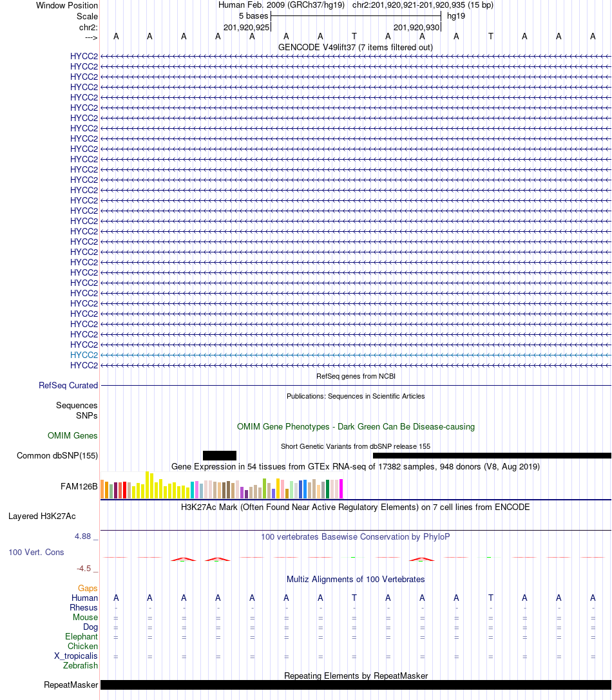Image resolution: width=612 pixels, height=700 pixels.
Task: Click the Sequences track label
Action: point(77,405)
